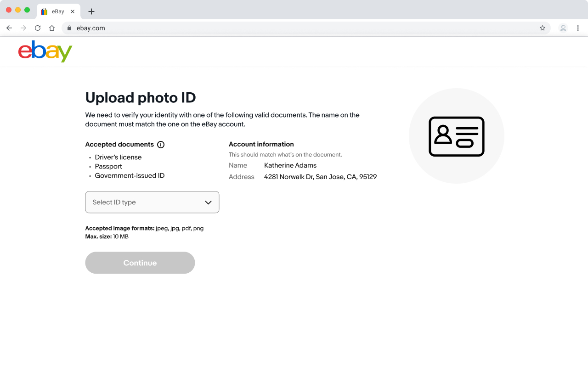This screenshot has width=588, height=382.
Task: Click the name Katherine Adams
Action: click(290, 165)
